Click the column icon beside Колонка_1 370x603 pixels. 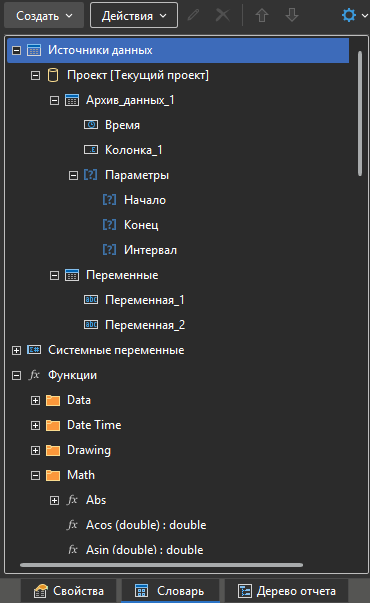click(x=91, y=150)
